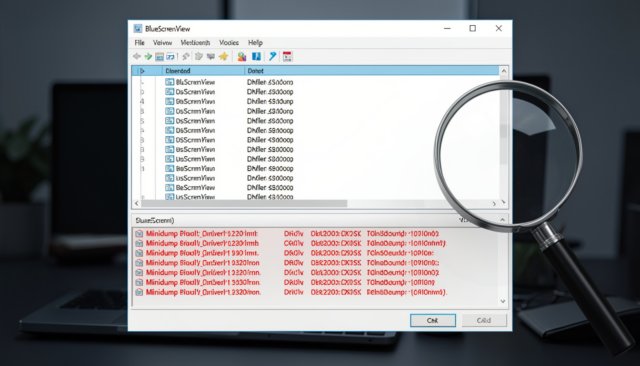The width and height of the screenshot is (640, 366).
Task: Click lower pane scrollbar up arrow
Action: pyautogui.click(x=503, y=220)
